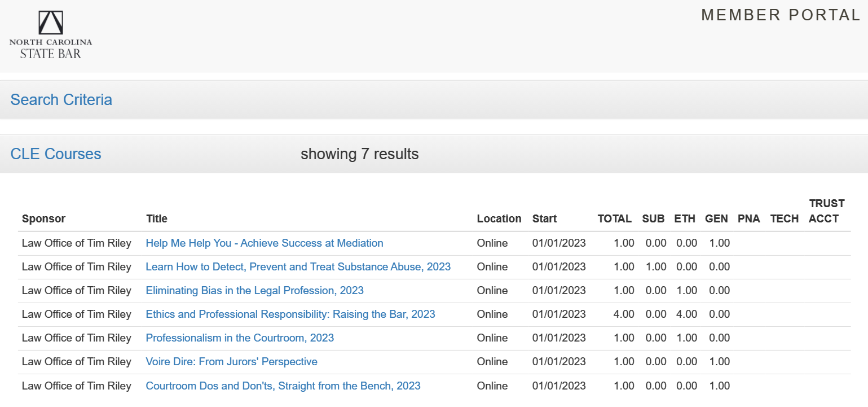
Task: Click the PNA column header
Action: pyautogui.click(x=749, y=219)
